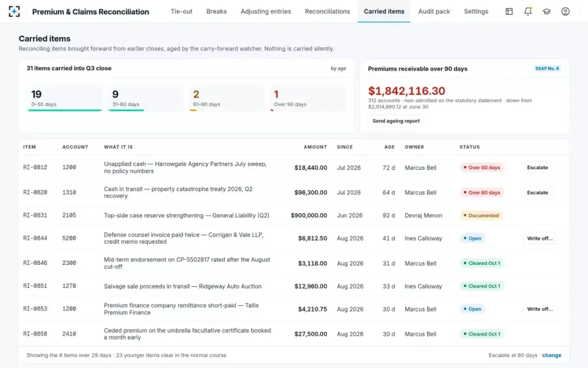Click the Open status badge on RI-0844
Viewport: 588px width, 368px height.
472,238
